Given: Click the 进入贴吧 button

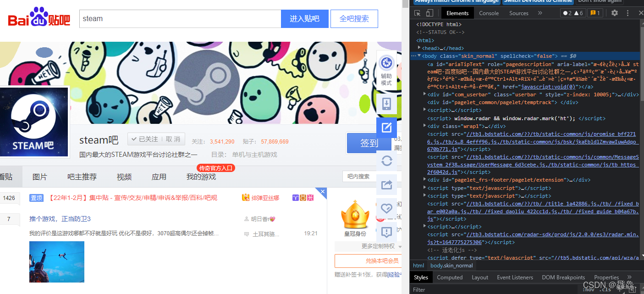Looking at the screenshot, I should pos(304,18).
